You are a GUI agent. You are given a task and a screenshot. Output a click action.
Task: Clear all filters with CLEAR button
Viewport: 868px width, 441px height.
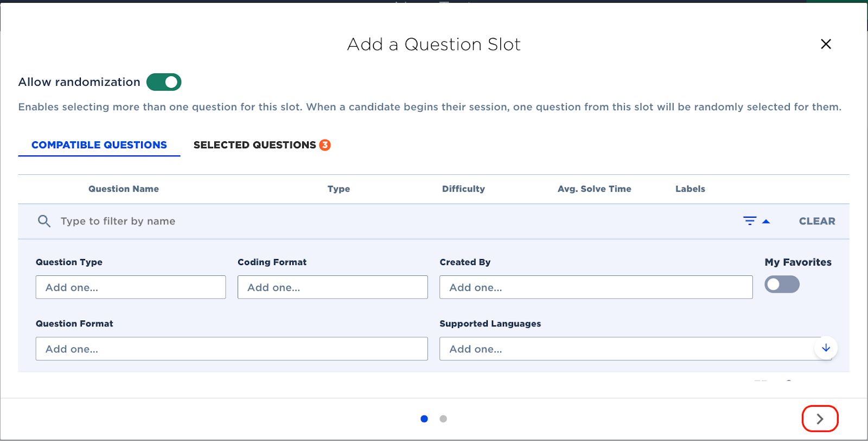coord(817,221)
